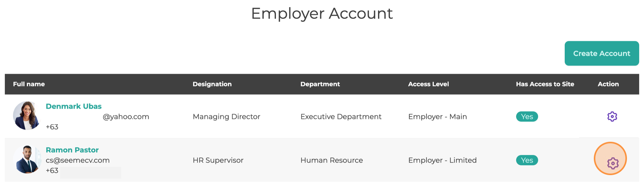Click Yes access badge for Ramon Pastor
Viewport: 644px width, 190px height.
tap(527, 160)
